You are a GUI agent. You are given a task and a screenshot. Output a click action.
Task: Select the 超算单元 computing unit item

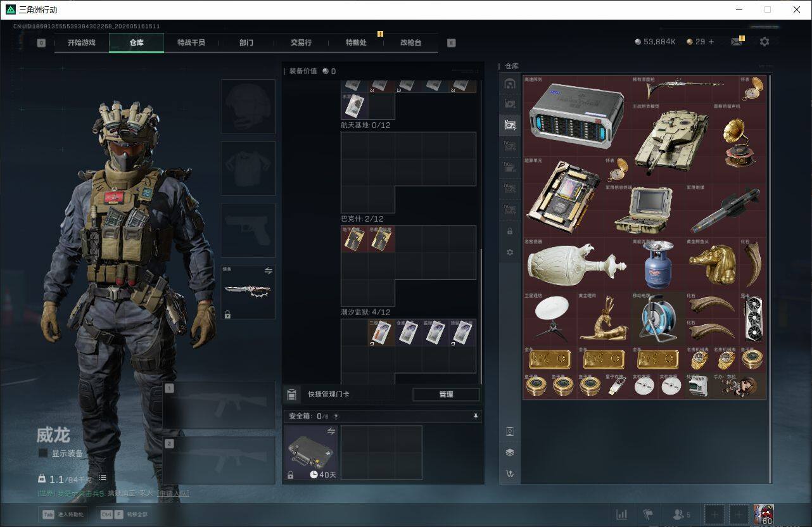click(x=564, y=196)
